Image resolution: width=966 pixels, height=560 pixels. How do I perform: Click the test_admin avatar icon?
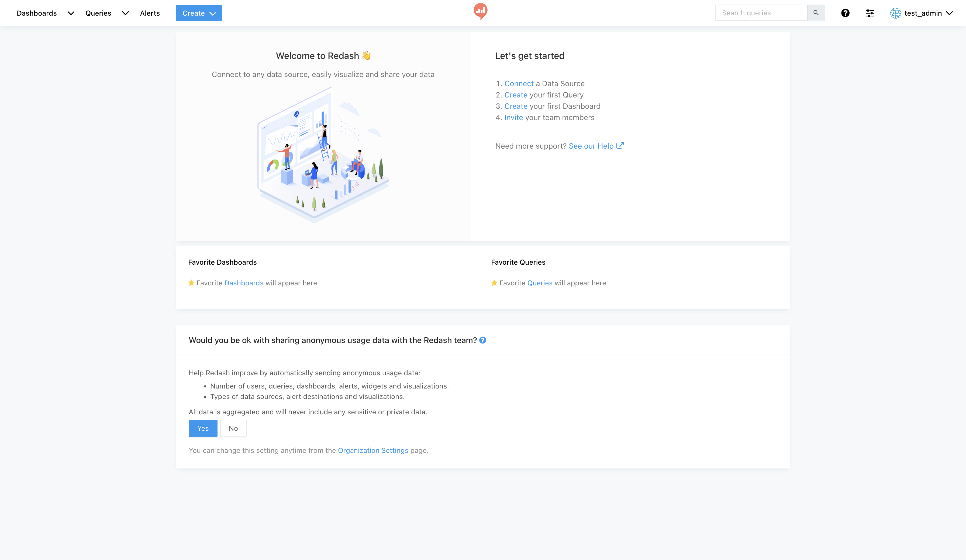(x=895, y=13)
